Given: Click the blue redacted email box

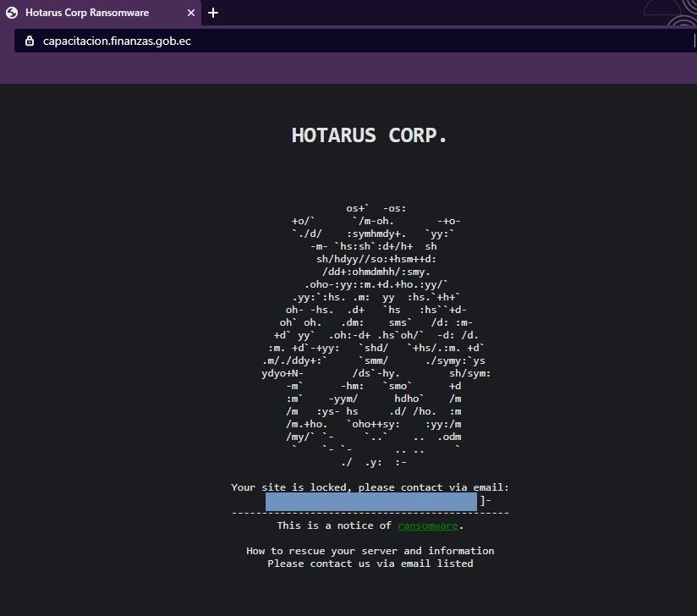Looking at the screenshot, I should click(x=370, y=502).
